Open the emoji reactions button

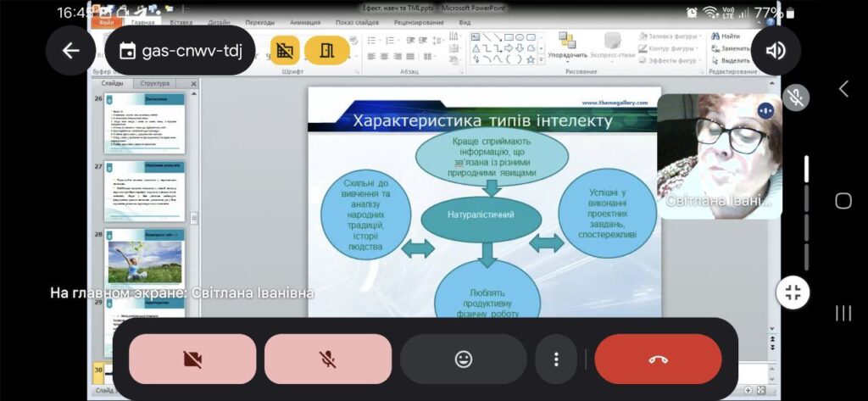tap(464, 359)
